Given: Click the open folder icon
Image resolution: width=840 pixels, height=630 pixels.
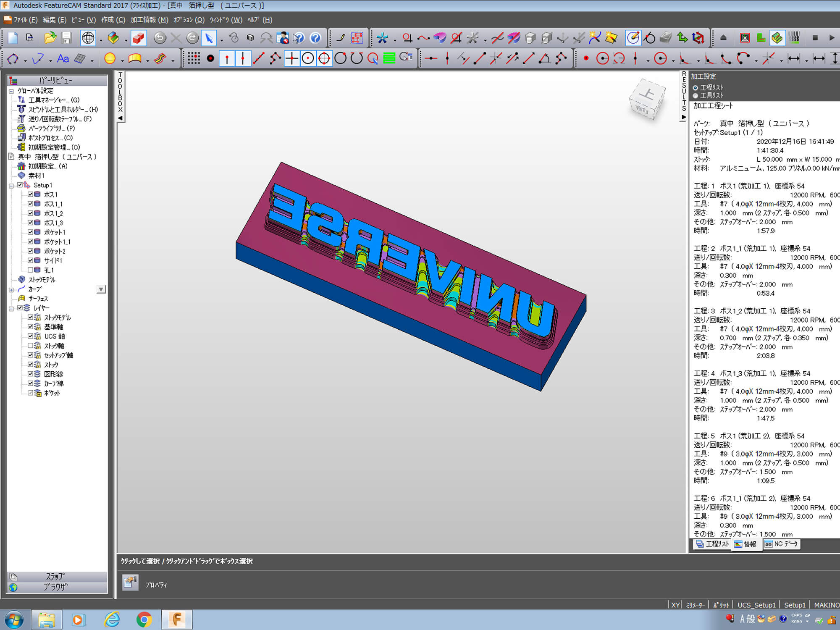Looking at the screenshot, I should (x=50, y=38).
